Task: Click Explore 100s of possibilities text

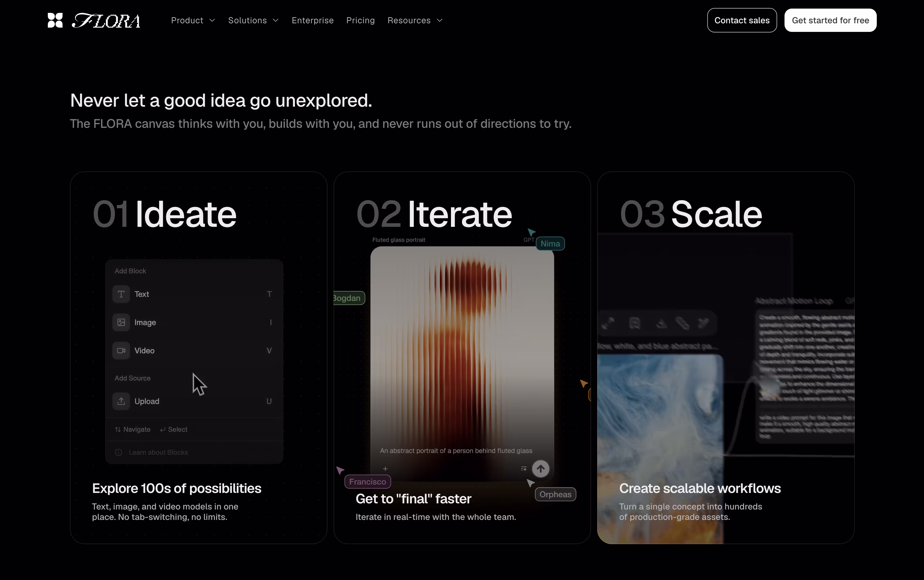Action: [x=177, y=488]
